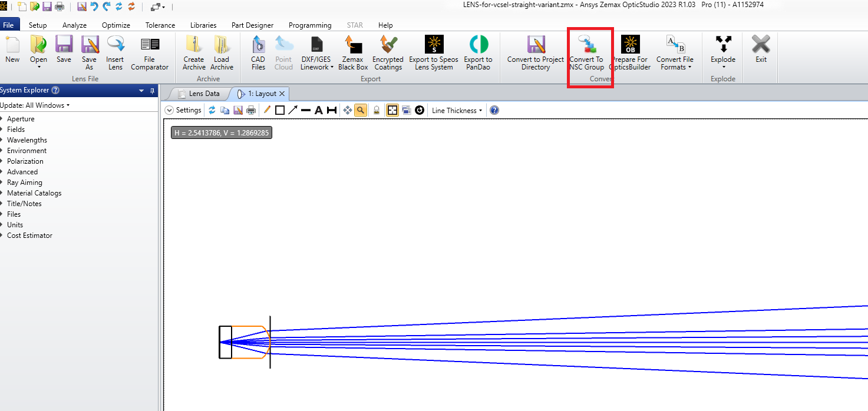868x411 pixels.
Task: Open the Line Thickness dropdown
Action: pos(457,110)
